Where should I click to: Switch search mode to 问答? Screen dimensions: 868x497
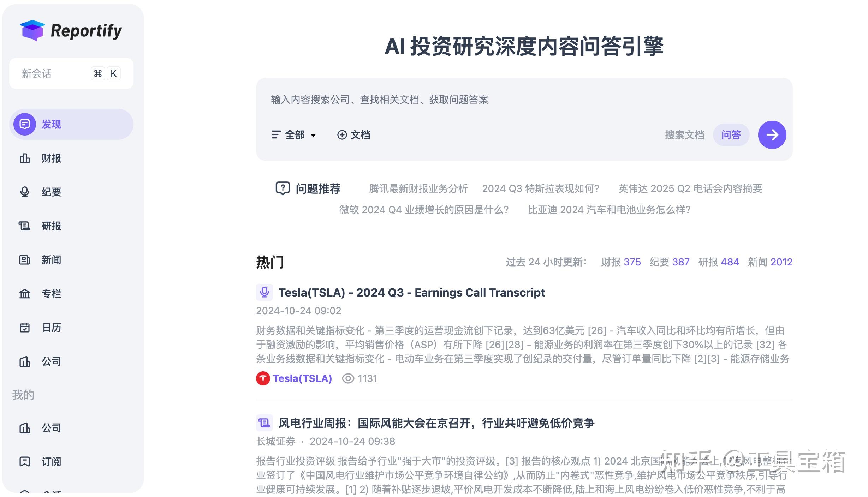click(x=731, y=135)
